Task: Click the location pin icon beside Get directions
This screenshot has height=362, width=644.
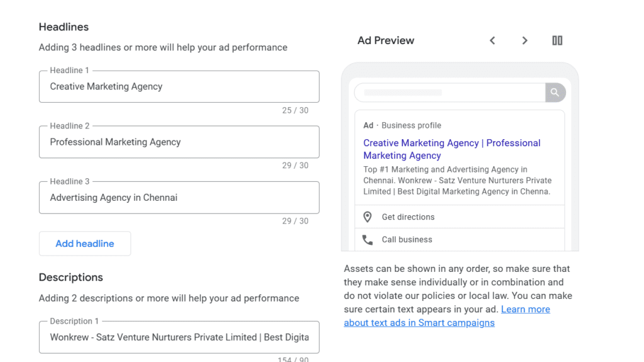Action: [368, 217]
